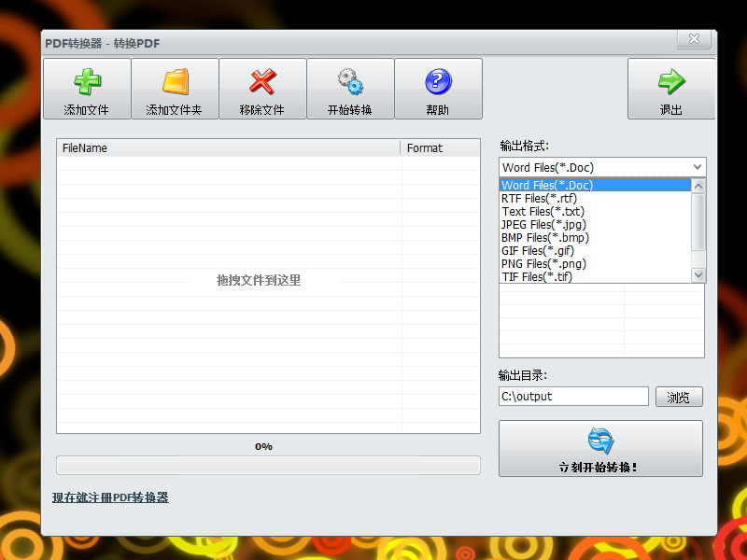Image resolution: width=747 pixels, height=560 pixels.
Task: Select PNG Files(*.png) in the format list
Action: (542, 263)
